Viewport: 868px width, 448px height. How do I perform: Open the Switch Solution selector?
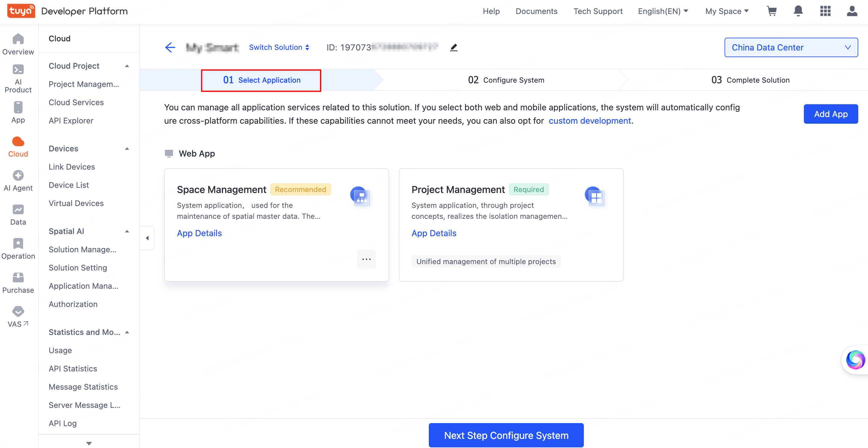point(279,47)
